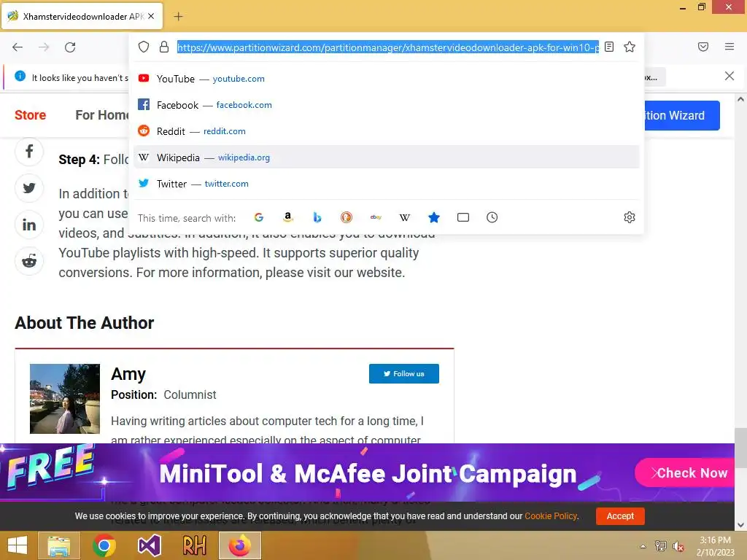Open Visual Studio from taskbar
747x560 pixels.
pyautogui.click(x=149, y=545)
